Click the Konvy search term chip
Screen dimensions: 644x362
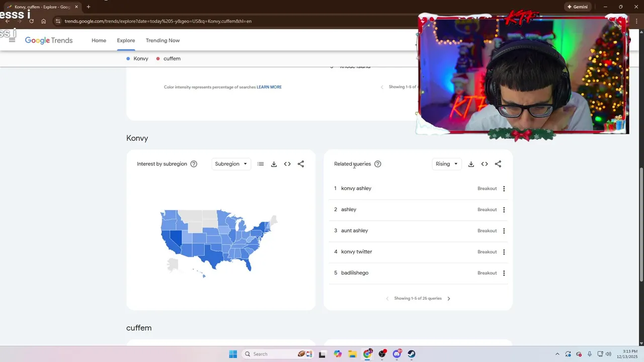[x=137, y=59]
